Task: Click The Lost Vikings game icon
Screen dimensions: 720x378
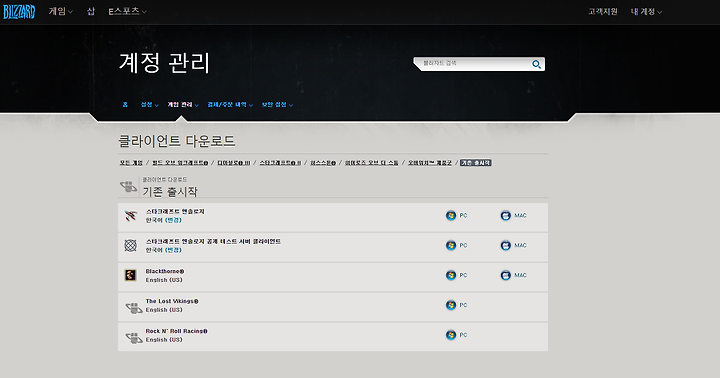Action: 134,308
